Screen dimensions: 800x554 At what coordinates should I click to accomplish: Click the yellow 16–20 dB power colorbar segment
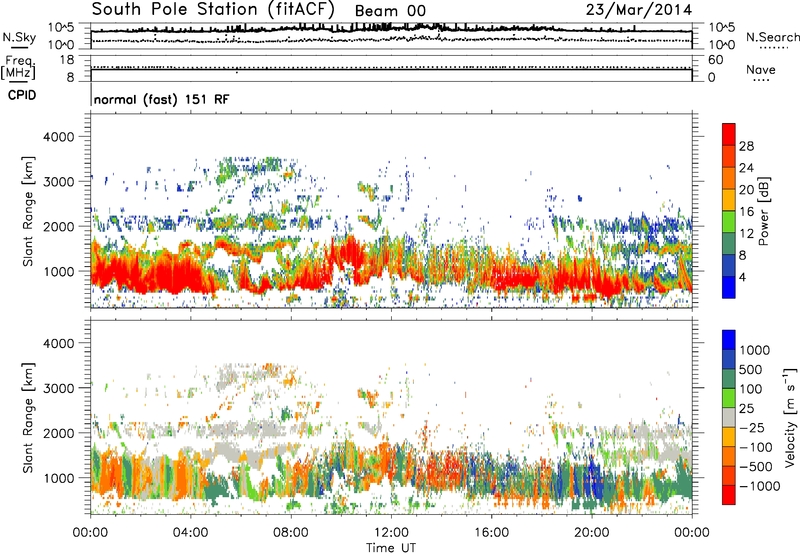[x=729, y=200]
